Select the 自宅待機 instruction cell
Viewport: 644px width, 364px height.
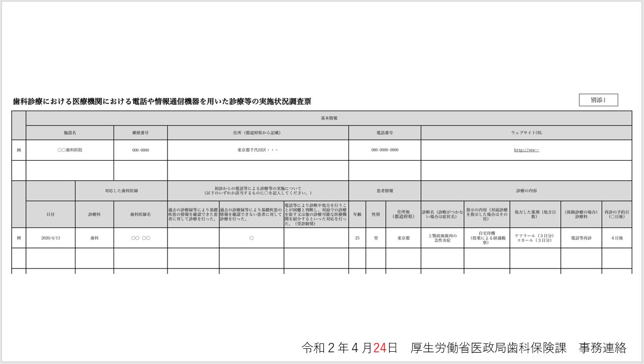coord(487,238)
